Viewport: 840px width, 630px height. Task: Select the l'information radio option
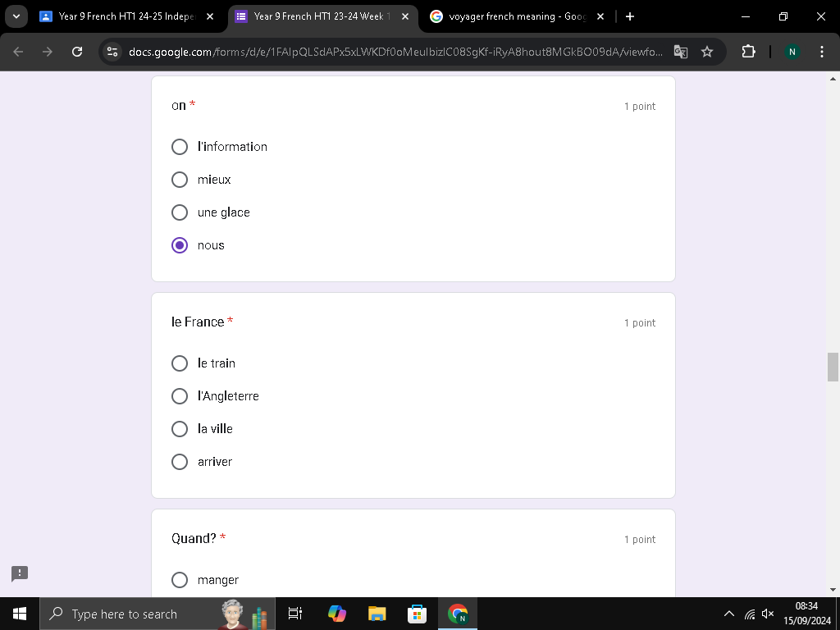click(x=180, y=147)
